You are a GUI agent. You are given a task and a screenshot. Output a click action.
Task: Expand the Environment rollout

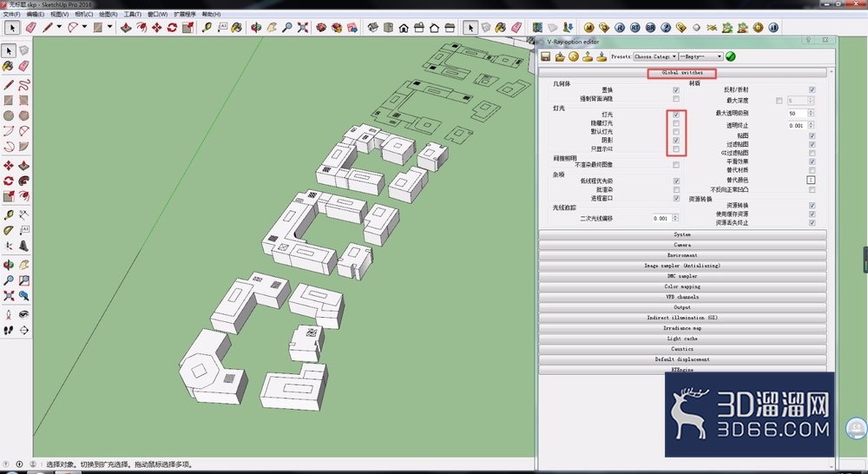click(682, 255)
